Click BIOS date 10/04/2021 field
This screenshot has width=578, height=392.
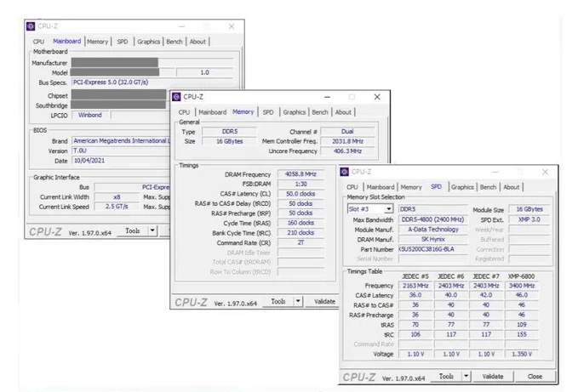(121, 161)
